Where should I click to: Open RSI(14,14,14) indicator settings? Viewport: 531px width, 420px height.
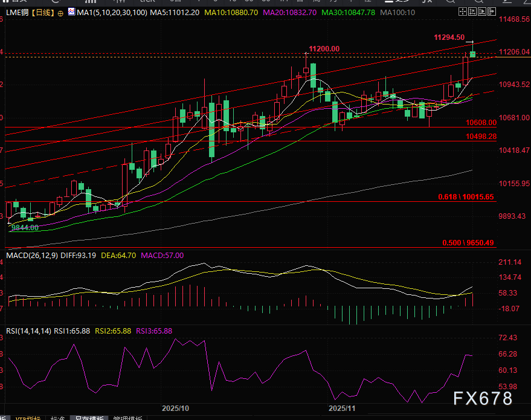[28, 331]
